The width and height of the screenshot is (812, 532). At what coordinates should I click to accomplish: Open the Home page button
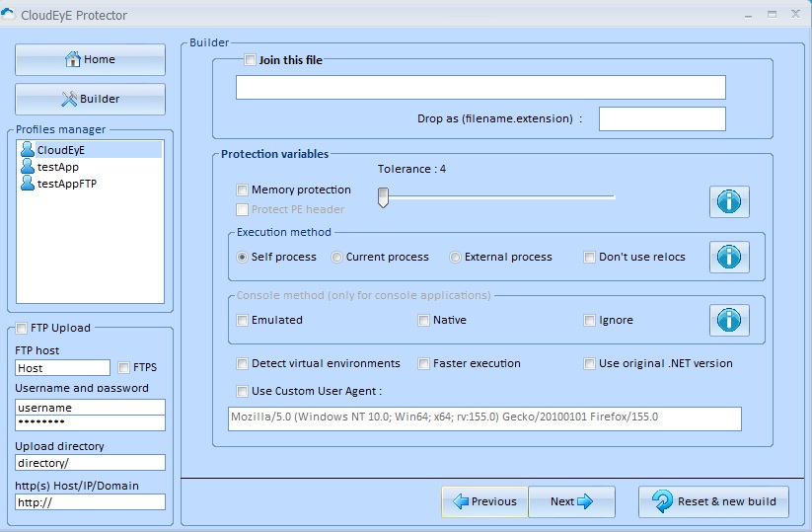tap(90, 59)
